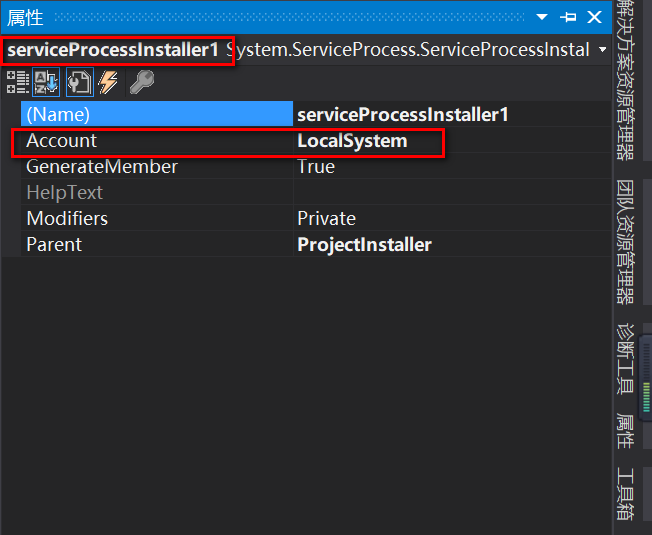The image size is (652, 535).
Task: Show Events with lightning bolt icon
Action: pyautogui.click(x=108, y=82)
